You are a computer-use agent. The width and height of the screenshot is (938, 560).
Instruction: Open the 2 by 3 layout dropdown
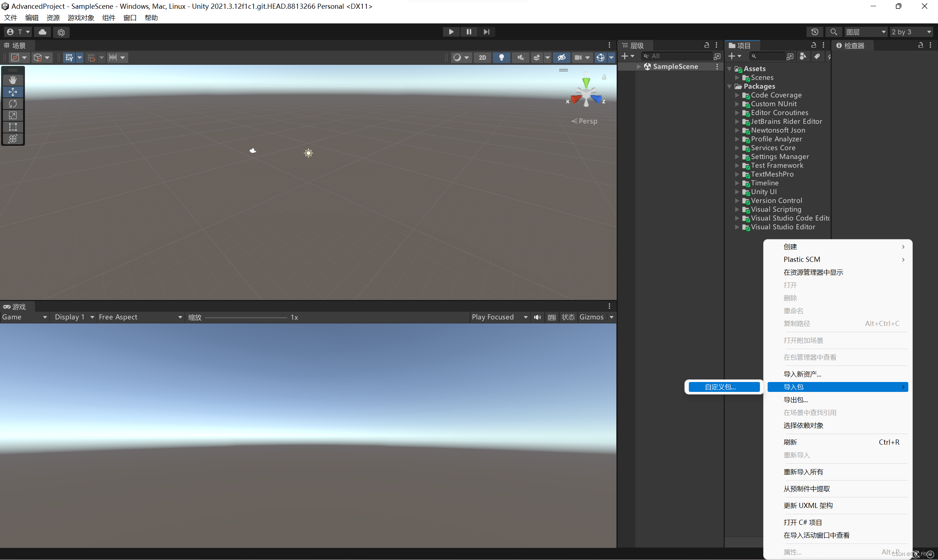911,32
